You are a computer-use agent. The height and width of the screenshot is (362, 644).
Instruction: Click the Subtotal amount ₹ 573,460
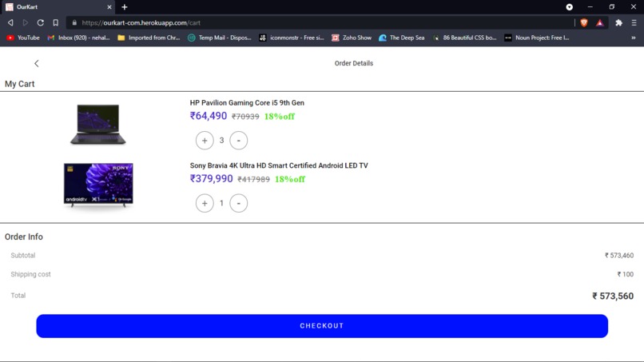tap(619, 256)
